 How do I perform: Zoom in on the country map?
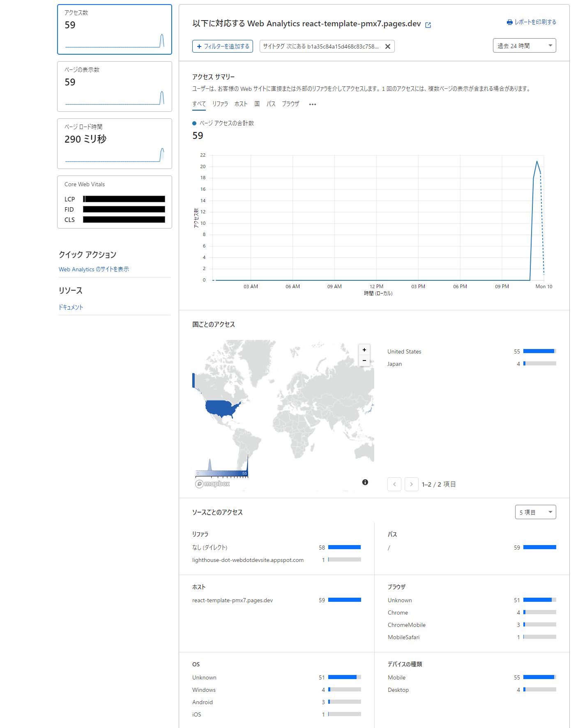pyautogui.click(x=364, y=350)
